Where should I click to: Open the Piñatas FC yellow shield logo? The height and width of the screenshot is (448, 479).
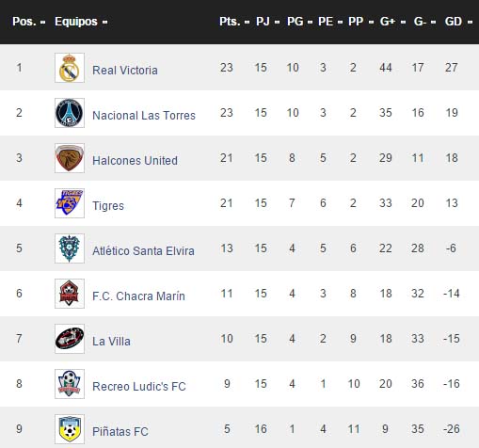point(70,429)
